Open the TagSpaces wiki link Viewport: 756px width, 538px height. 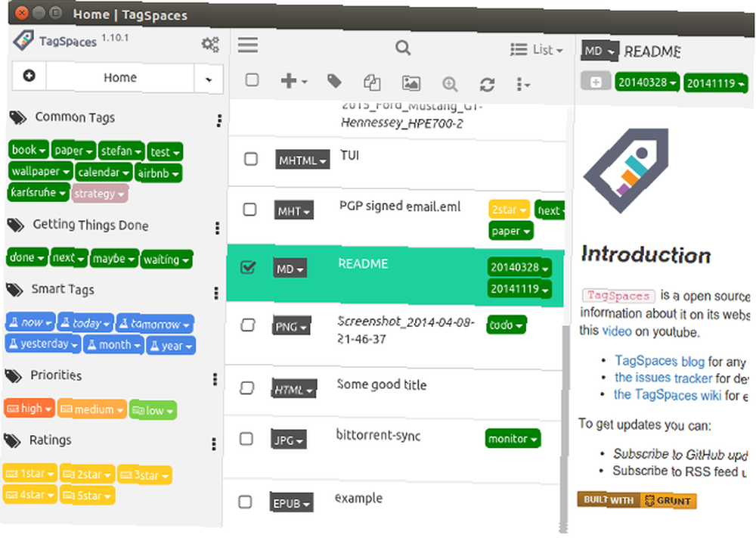[668, 395]
